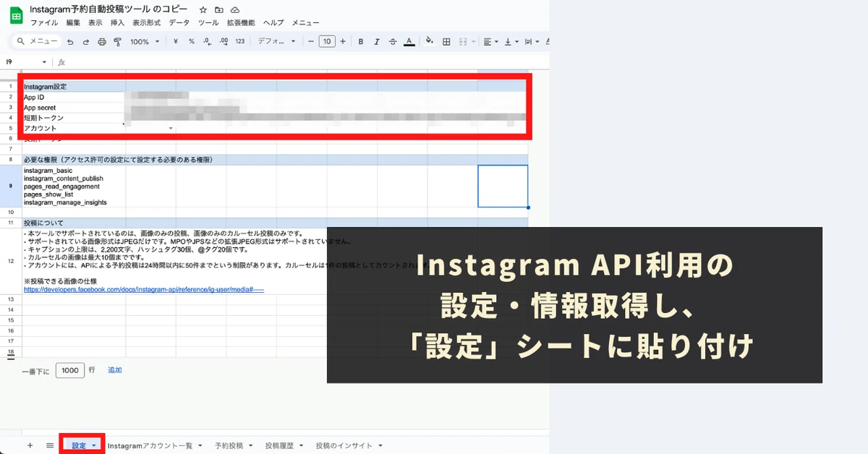Open the borders tool
Image resolution: width=868 pixels, height=454 pixels.
446,42
